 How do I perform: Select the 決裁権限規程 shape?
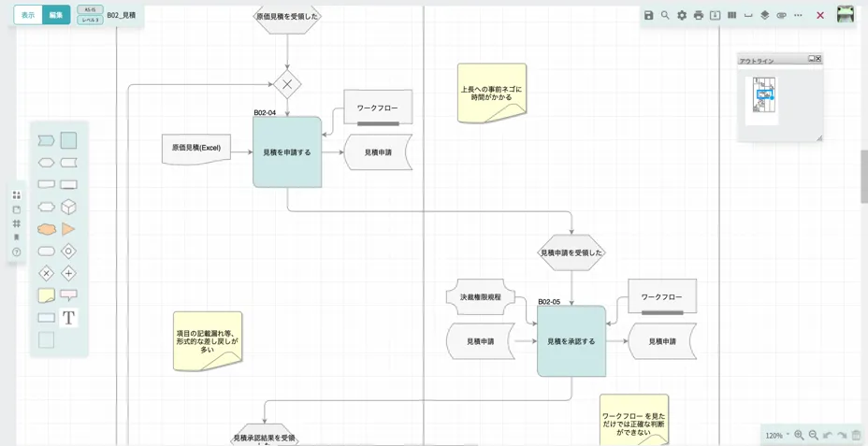pos(481,296)
